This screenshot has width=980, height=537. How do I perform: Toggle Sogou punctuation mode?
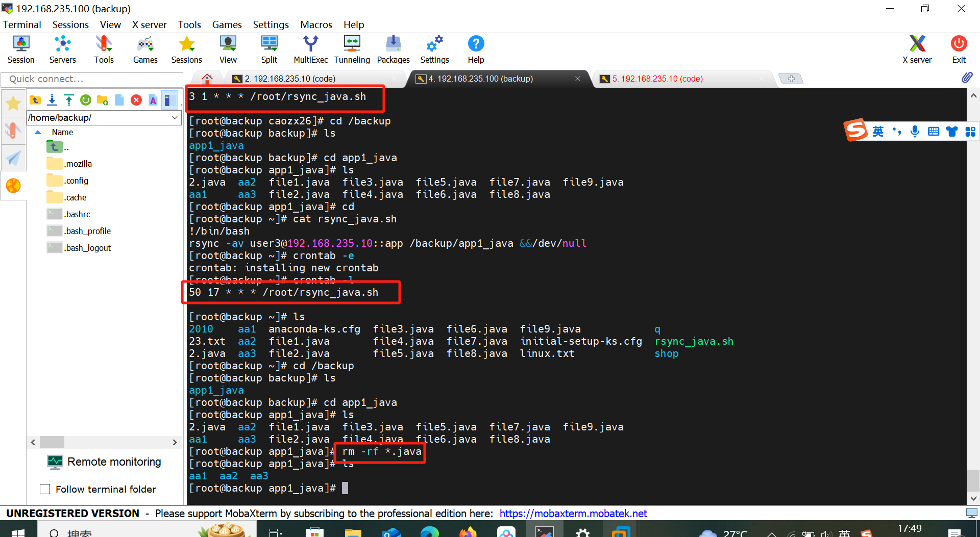(897, 132)
